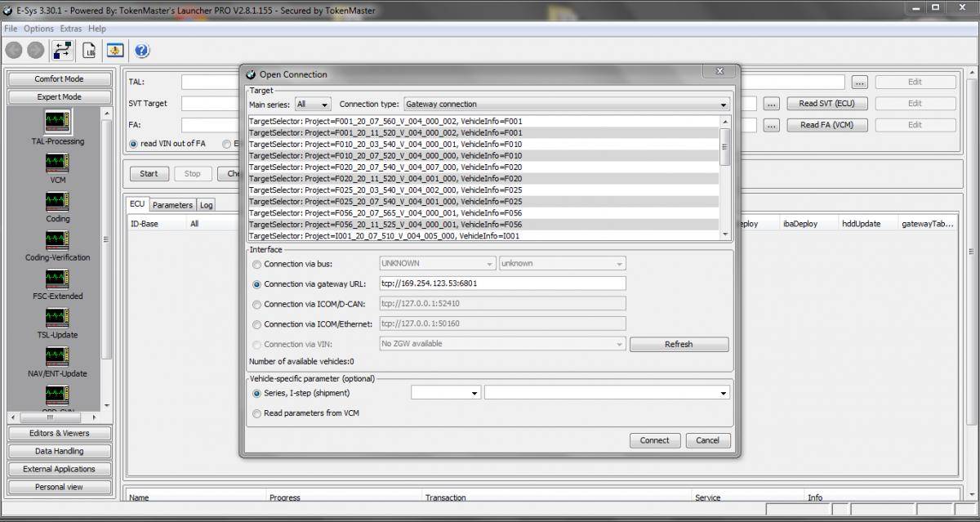Switch to the Parameters tab

pos(172,204)
